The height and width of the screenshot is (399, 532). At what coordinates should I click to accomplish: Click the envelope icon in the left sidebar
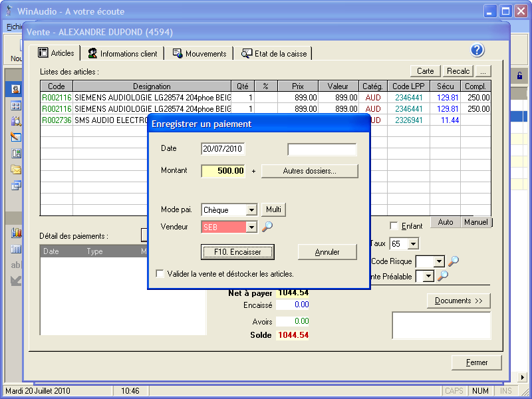coord(16,170)
